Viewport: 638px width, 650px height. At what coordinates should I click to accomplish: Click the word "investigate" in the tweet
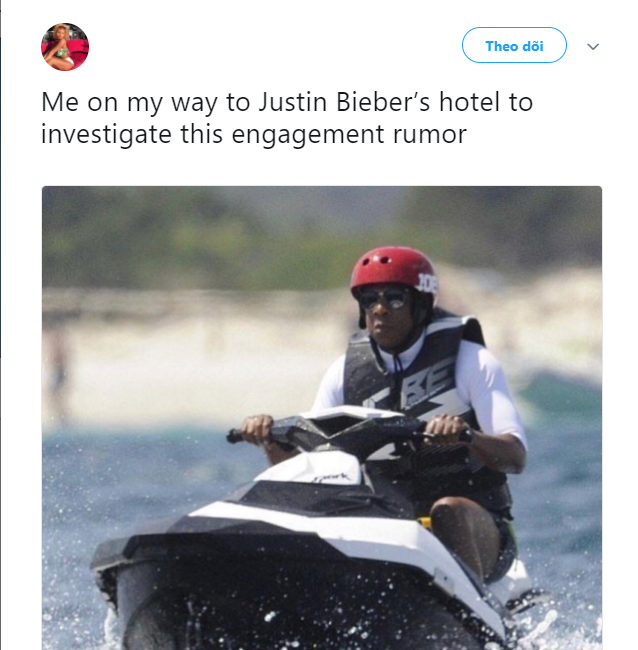click(106, 135)
